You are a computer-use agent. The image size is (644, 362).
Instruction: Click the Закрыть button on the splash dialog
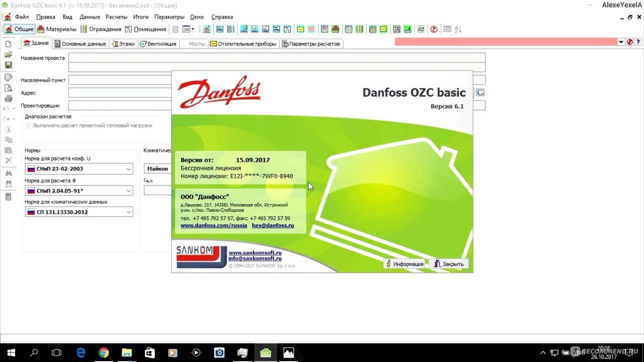[x=449, y=263]
